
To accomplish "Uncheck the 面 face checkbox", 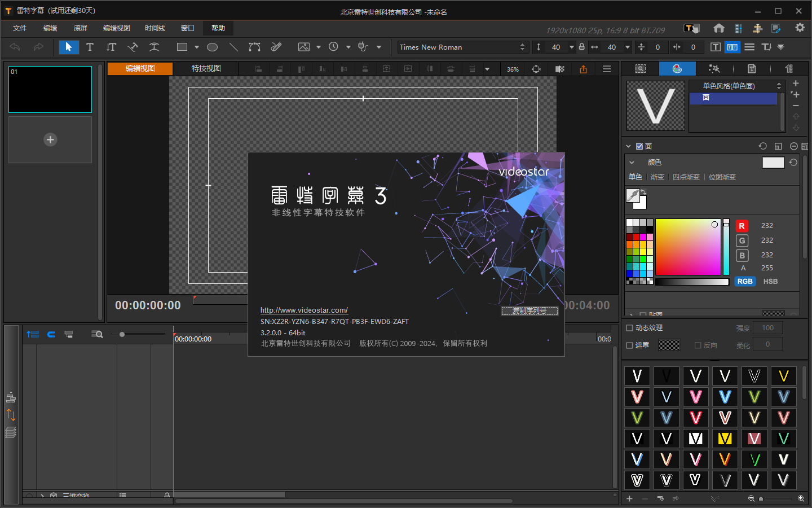I will point(639,146).
